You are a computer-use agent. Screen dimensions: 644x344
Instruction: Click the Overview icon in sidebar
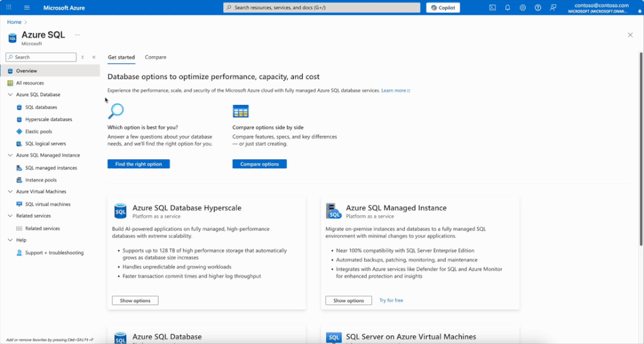(10, 71)
